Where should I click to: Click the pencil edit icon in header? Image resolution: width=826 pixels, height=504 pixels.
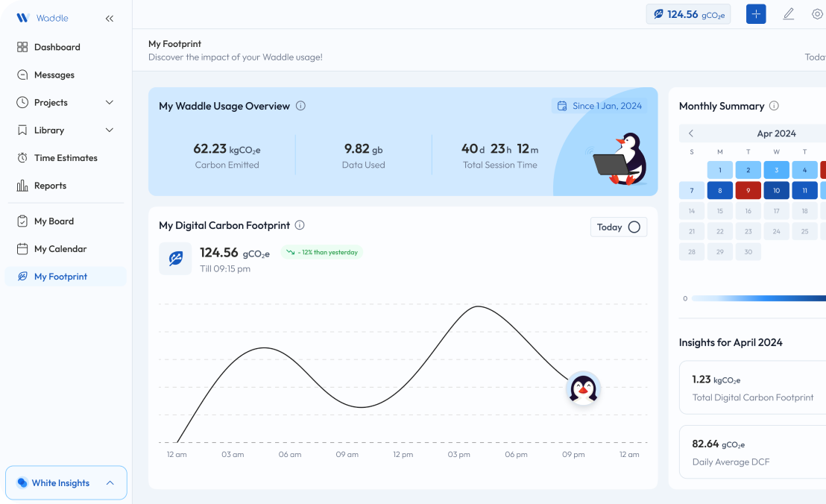click(x=789, y=14)
